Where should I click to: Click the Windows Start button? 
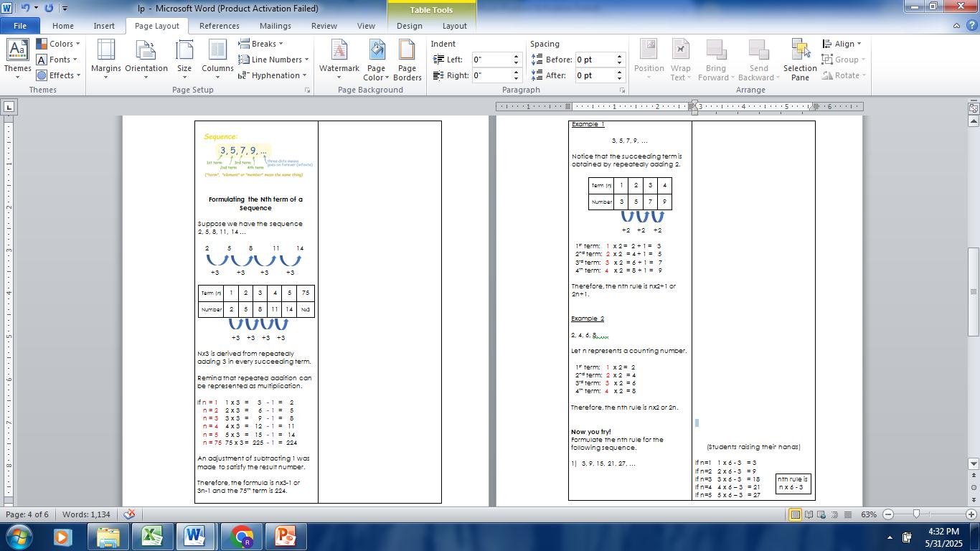pyautogui.click(x=18, y=537)
